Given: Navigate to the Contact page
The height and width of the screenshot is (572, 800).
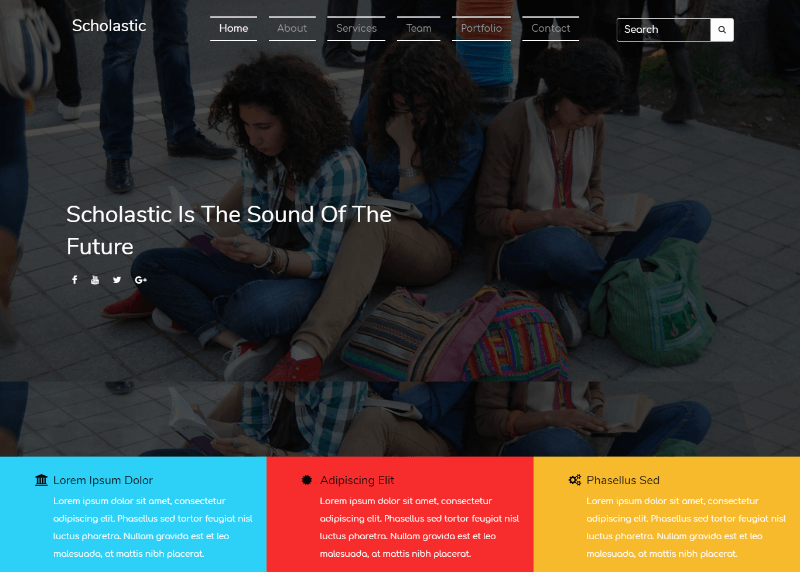Looking at the screenshot, I should pos(551,29).
